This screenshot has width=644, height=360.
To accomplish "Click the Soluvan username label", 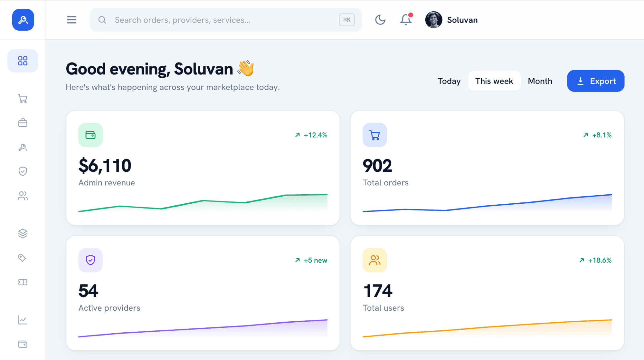I will pyautogui.click(x=462, y=20).
